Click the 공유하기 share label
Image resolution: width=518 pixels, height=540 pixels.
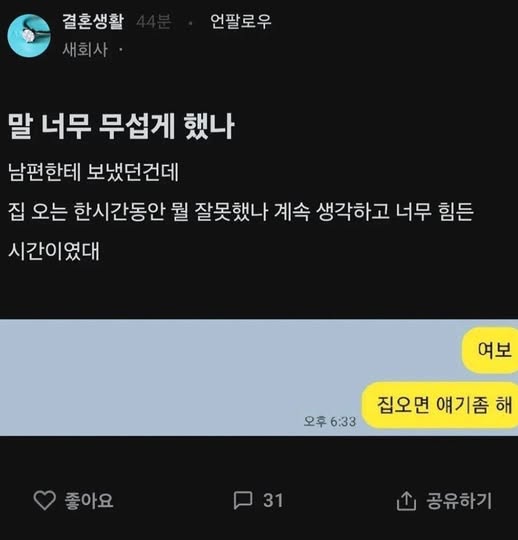(x=459, y=500)
